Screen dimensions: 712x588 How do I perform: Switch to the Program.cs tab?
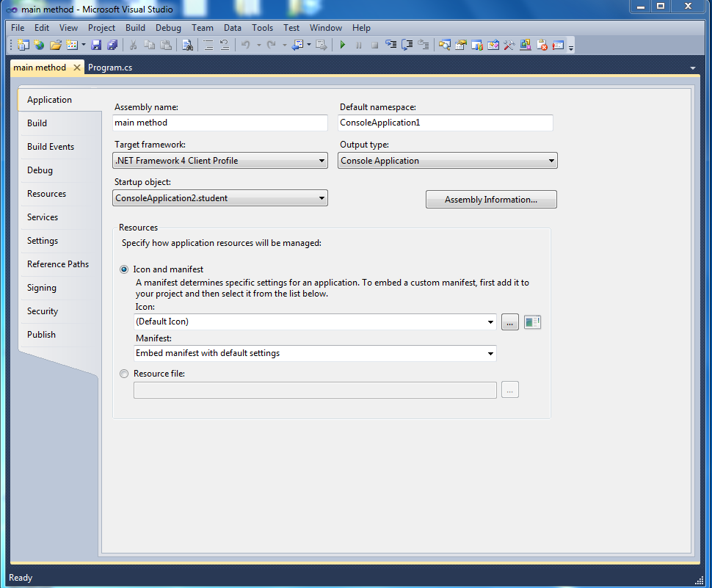tap(110, 68)
